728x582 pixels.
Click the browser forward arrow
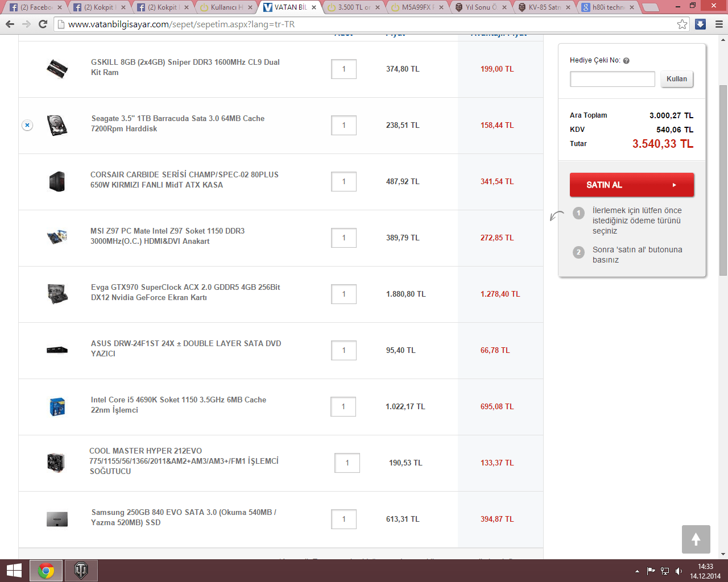[x=26, y=24]
